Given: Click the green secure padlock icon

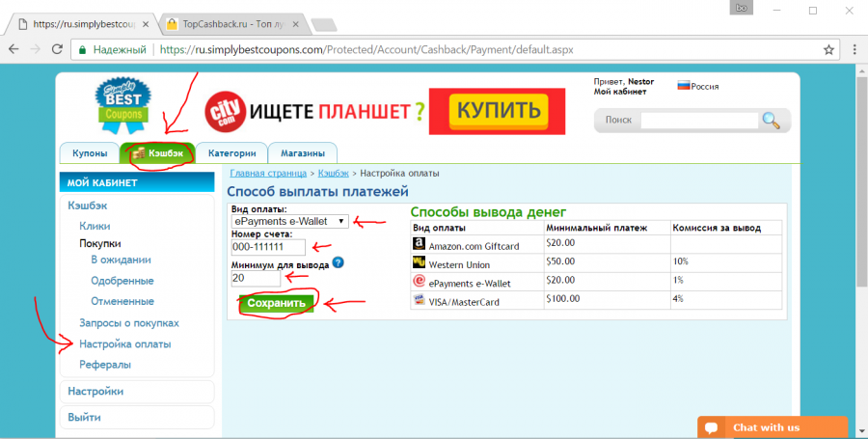Looking at the screenshot, I should point(83,50).
